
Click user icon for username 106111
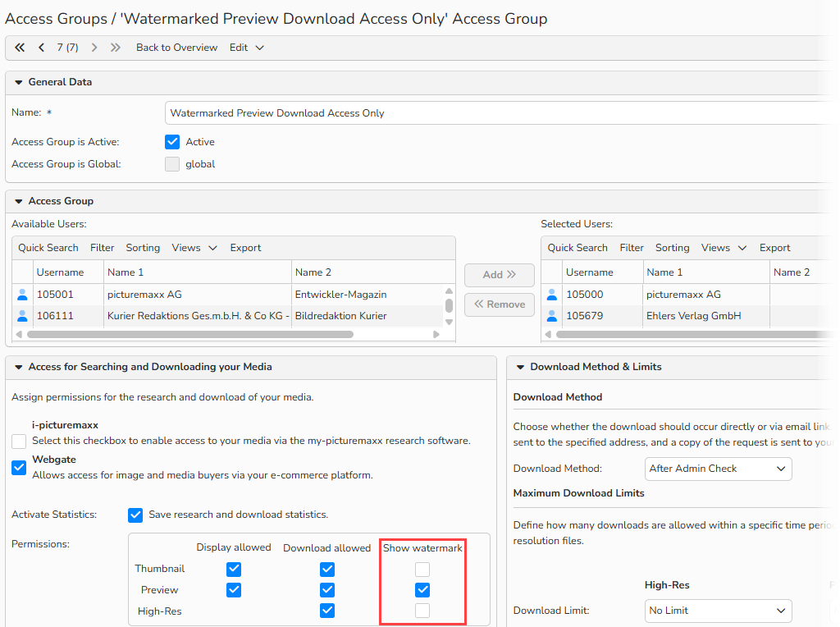pos(22,316)
